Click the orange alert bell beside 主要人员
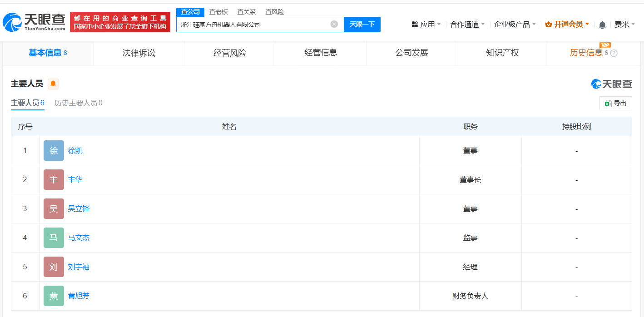644x317 pixels. 53,84
